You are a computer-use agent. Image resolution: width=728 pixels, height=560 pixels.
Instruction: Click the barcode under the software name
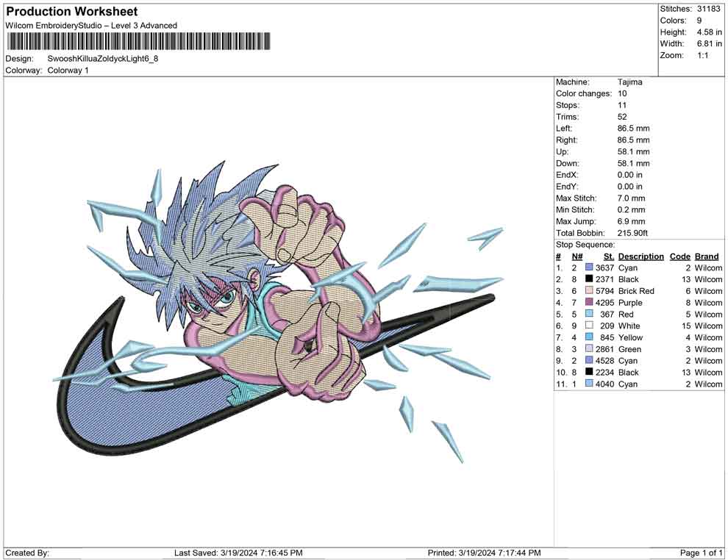click(138, 41)
